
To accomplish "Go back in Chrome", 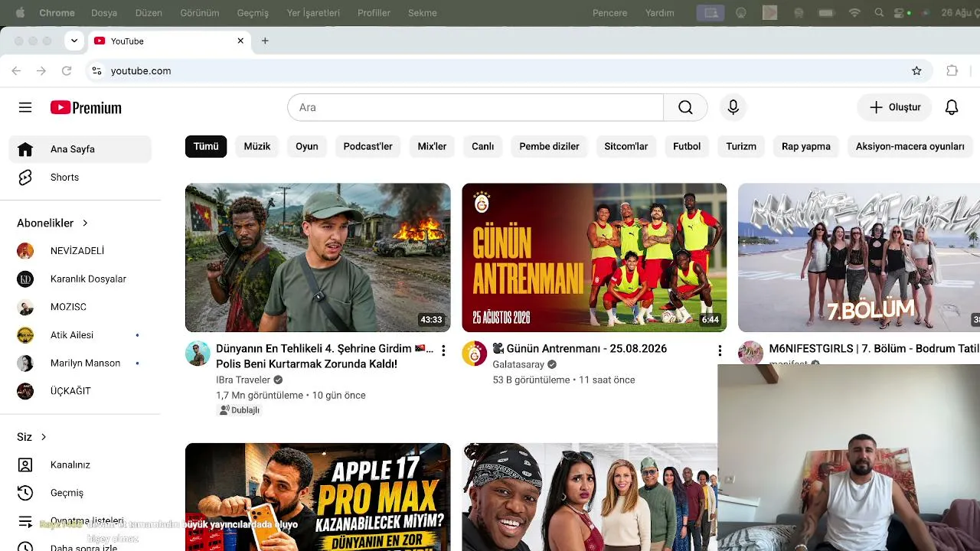I will coord(16,70).
